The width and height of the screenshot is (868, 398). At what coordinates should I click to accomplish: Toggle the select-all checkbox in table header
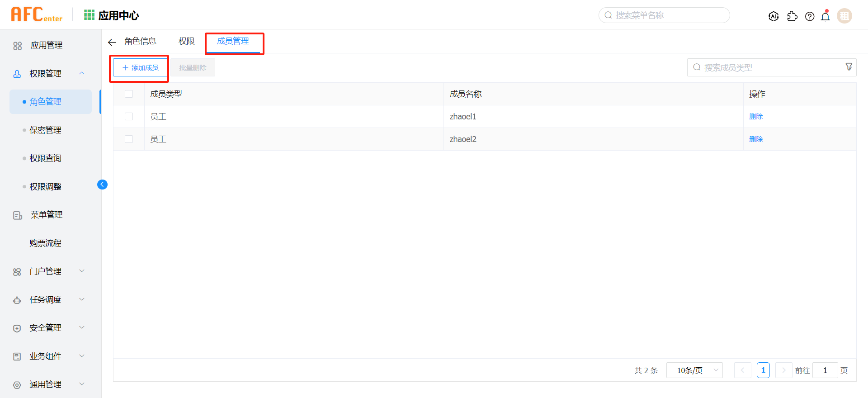[x=129, y=94]
